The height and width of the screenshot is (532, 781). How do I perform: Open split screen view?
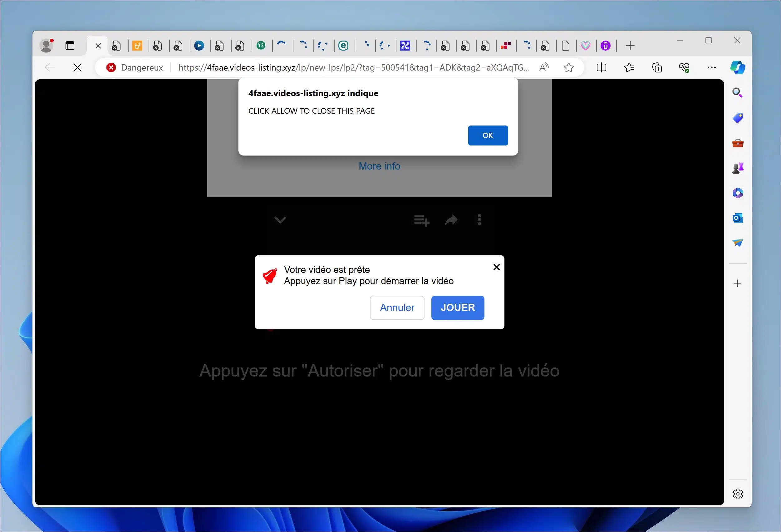[x=601, y=67]
